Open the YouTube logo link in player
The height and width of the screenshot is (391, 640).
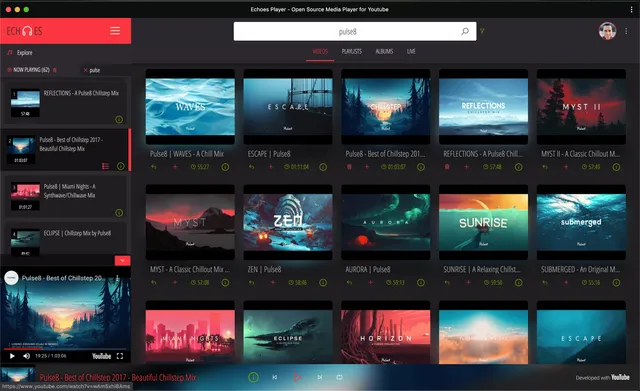(x=101, y=356)
